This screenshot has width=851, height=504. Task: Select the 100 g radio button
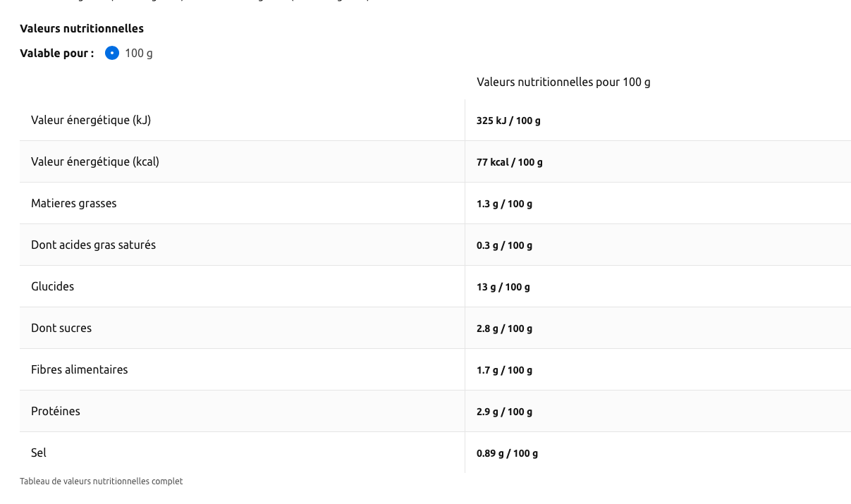112,53
